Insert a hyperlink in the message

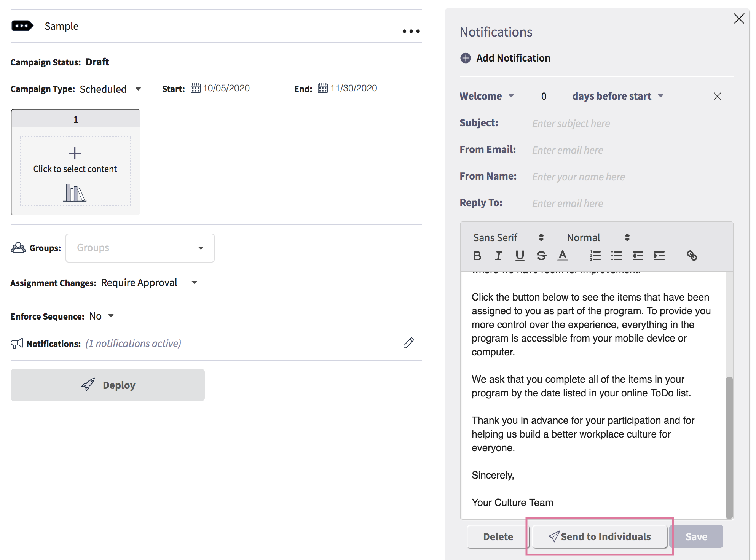pyautogui.click(x=692, y=256)
